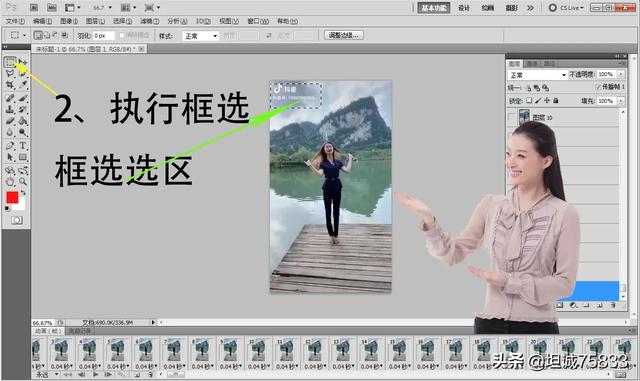This screenshot has width=640, height=381.
Task: Select the 3D Camera Rotate tool
Action: pos(23,170)
